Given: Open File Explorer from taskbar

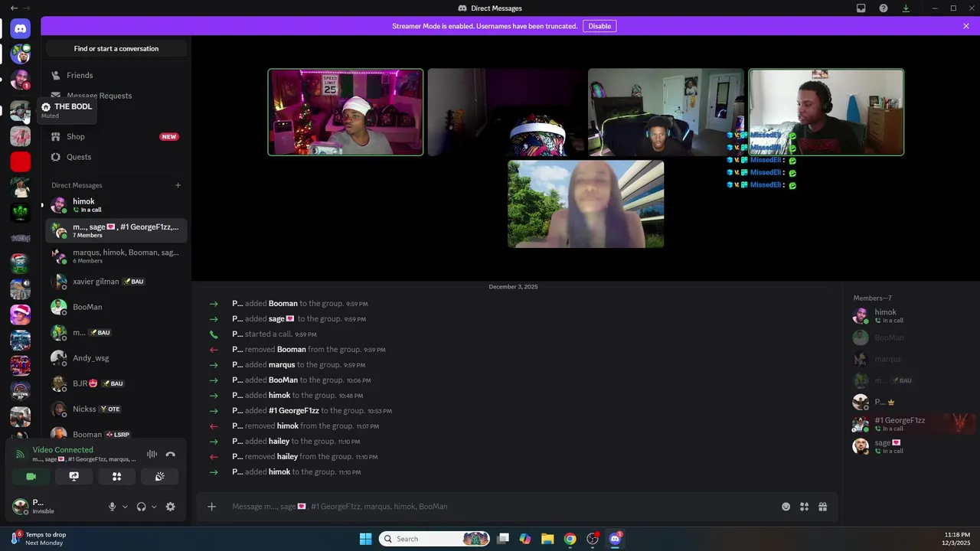Looking at the screenshot, I should 547,539.
